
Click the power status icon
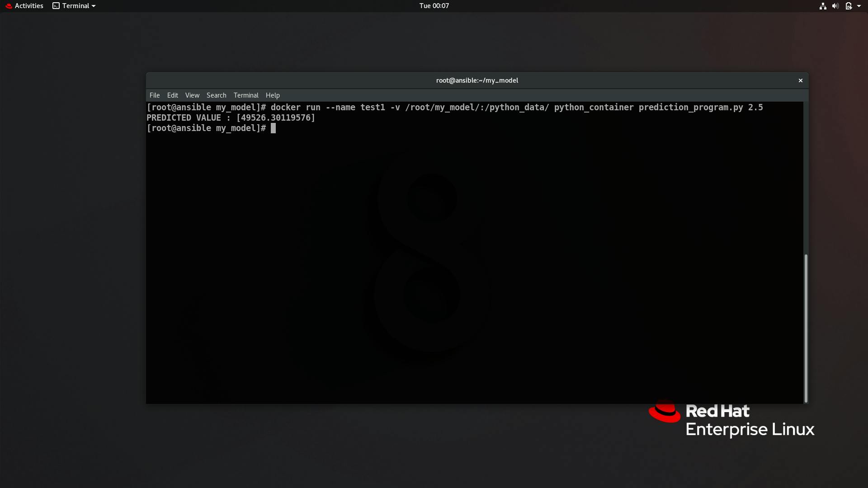click(x=849, y=6)
